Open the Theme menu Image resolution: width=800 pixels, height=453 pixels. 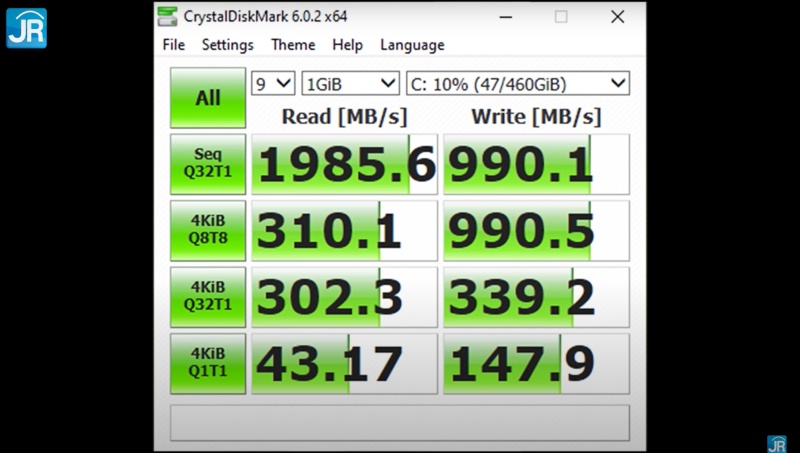click(x=293, y=45)
